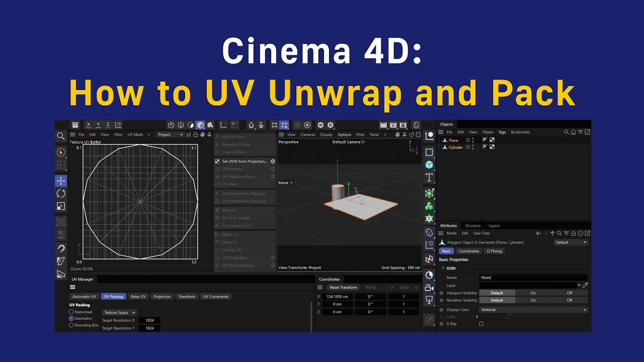
Task: Click the green cloner MoGraph icon
Action: pyautogui.click(x=429, y=206)
